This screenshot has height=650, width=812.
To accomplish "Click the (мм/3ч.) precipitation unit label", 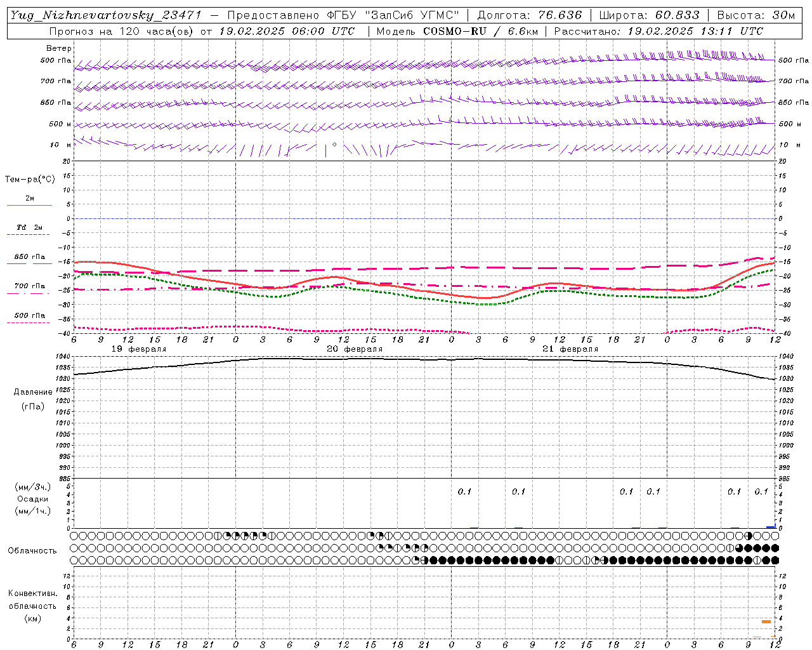I will (x=32, y=487).
